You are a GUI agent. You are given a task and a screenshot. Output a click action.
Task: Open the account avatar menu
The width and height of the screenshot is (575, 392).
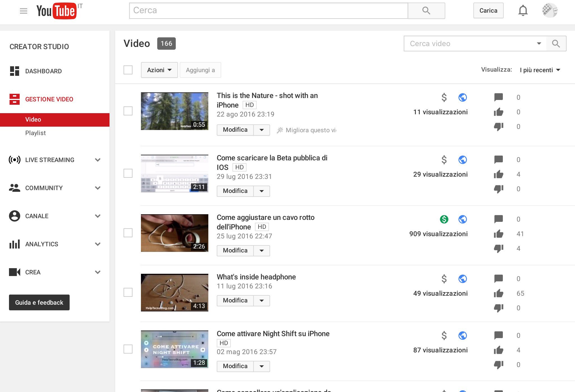(x=549, y=10)
